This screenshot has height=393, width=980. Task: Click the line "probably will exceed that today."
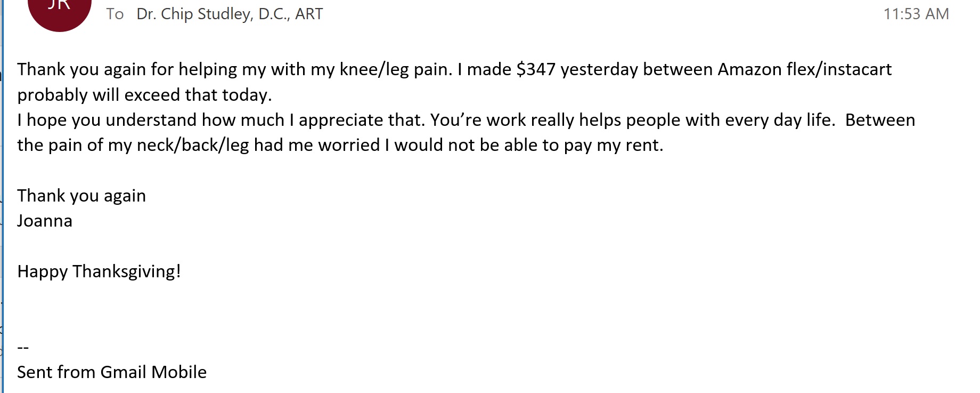click(x=144, y=95)
